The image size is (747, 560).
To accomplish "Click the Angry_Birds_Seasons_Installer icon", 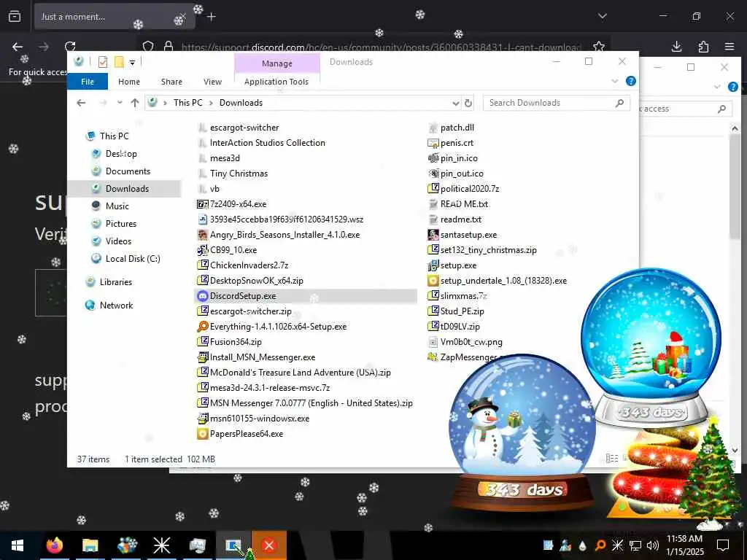I will click(x=203, y=234).
